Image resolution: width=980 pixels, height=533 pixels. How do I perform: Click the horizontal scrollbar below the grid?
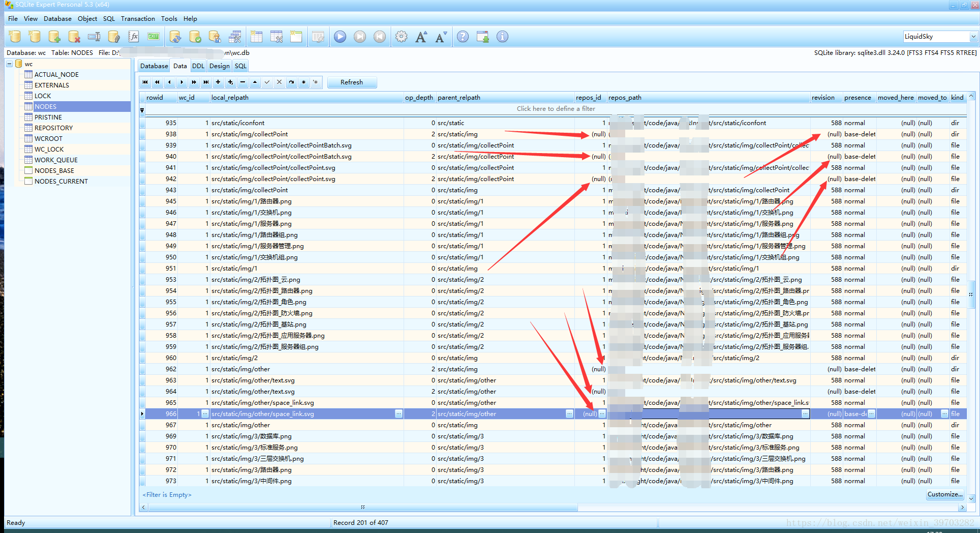pos(362,508)
